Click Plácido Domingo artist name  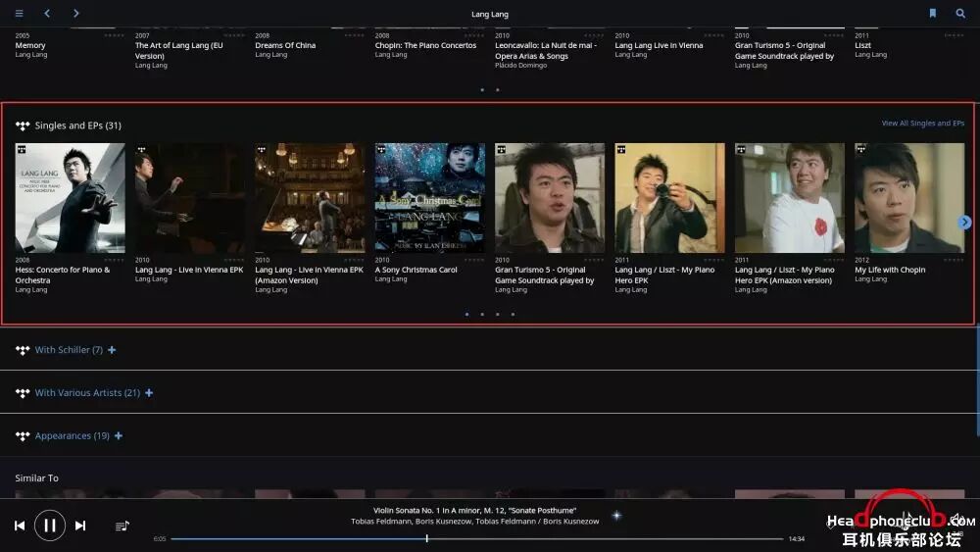(520, 65)
